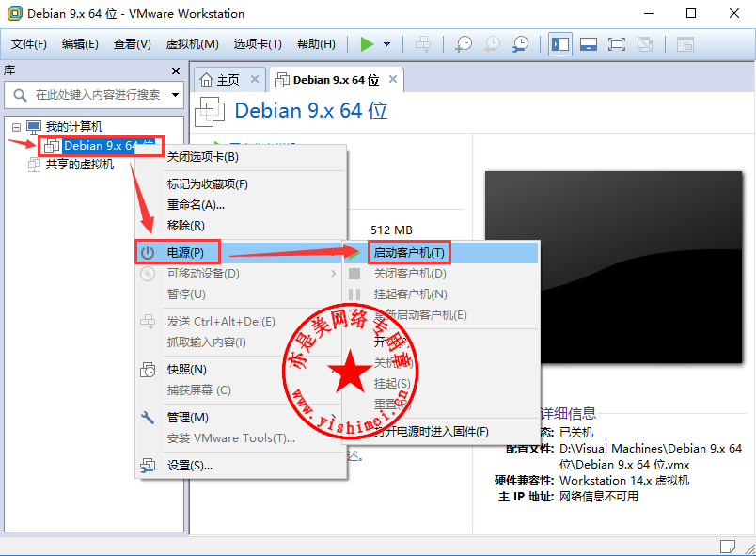The height and width of the screenshot is (556, 756).
Task: Open the 电源(P) submenu
Action: click(239, 253)
